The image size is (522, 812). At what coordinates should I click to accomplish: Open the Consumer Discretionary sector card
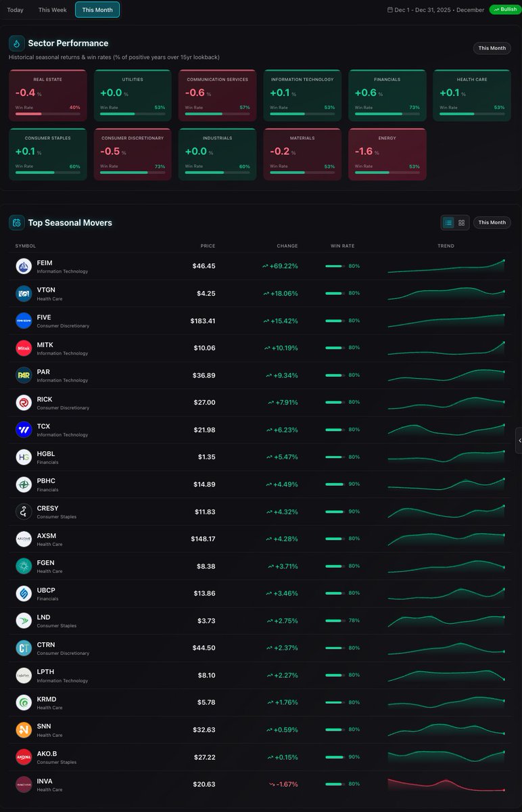click(133, 154)
